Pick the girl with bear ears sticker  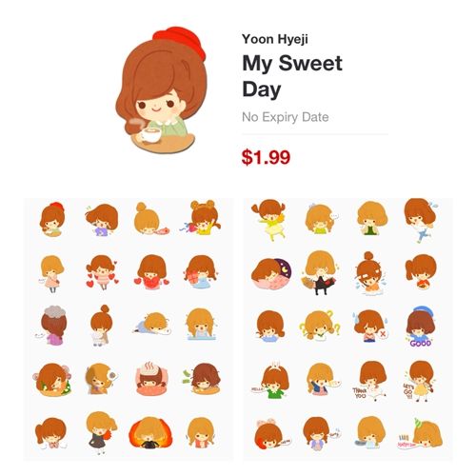(203, 218)
